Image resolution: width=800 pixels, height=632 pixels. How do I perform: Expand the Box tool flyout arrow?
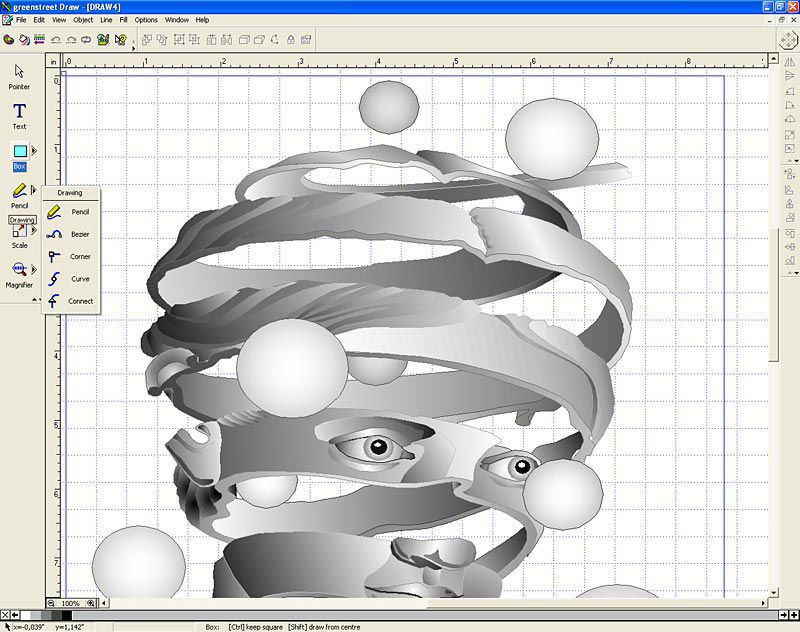pyautogui.click(x=34, y=151)
